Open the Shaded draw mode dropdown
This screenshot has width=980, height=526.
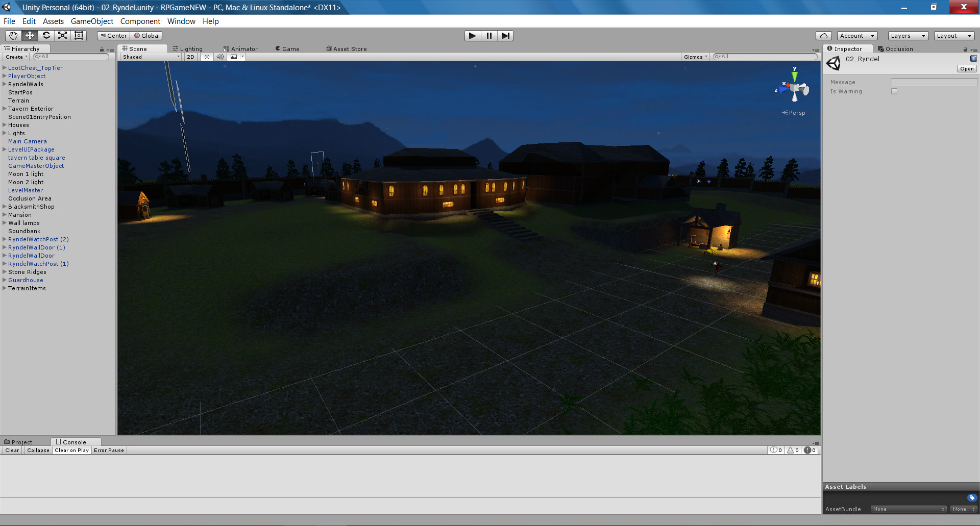tap(151, 57)
